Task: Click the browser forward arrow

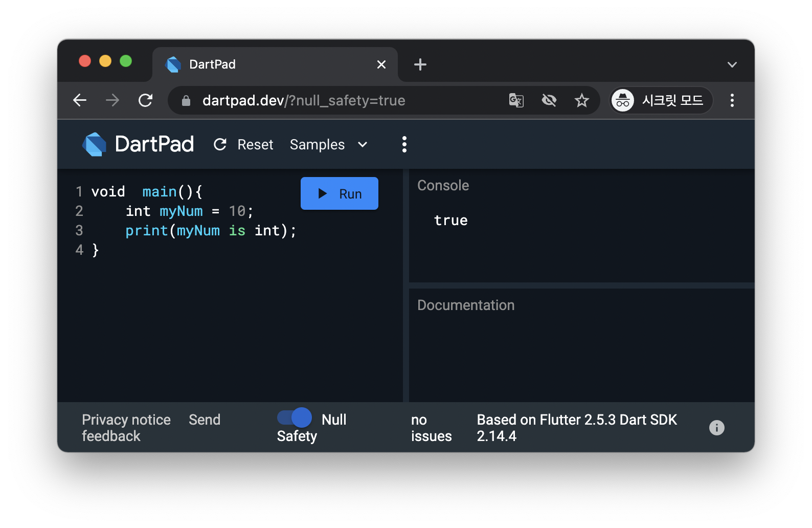Action: 112,100
